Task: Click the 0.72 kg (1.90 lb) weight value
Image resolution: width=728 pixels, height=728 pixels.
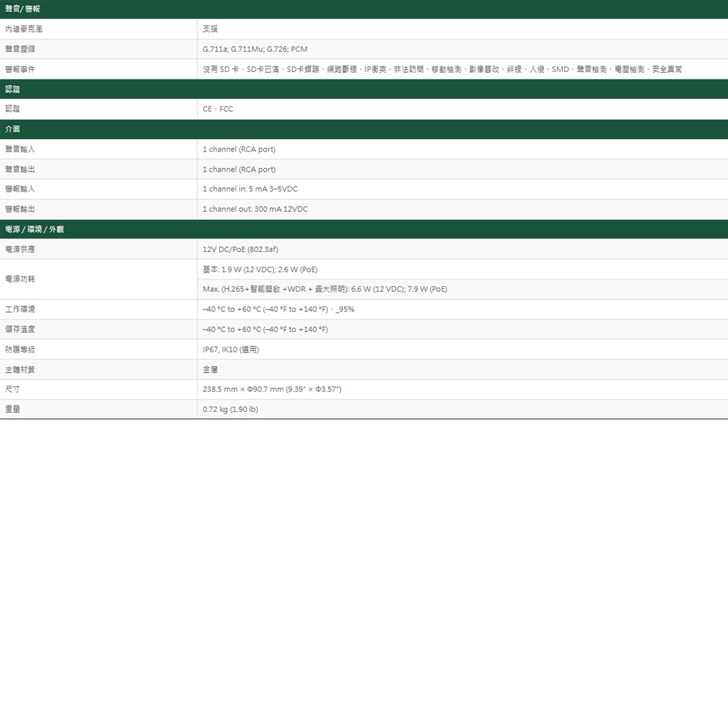Action: click(x=230, y=409)
